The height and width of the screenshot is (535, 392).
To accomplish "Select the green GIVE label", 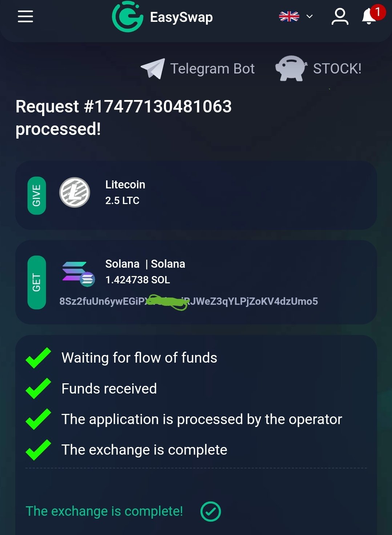I will pos(37,196).
